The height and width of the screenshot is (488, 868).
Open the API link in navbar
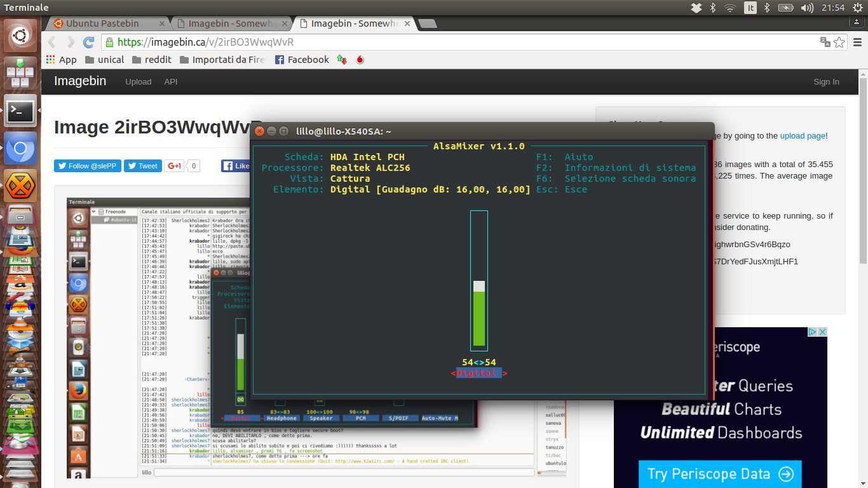[x=171, y=82]
